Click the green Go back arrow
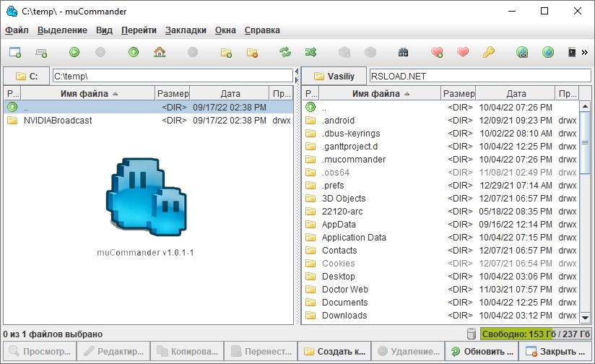The image size is (595, 364). [74, 52]
